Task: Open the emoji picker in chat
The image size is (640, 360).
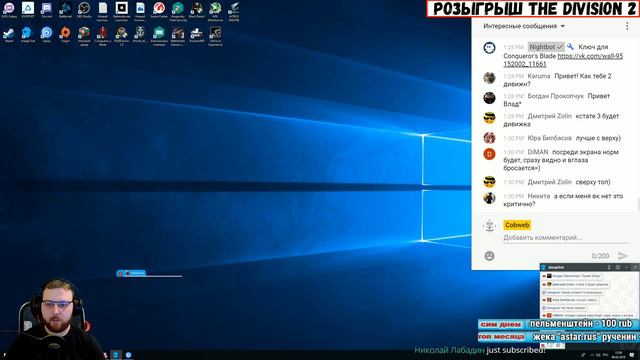Action: pyautogui.click(x=489, y=256)
